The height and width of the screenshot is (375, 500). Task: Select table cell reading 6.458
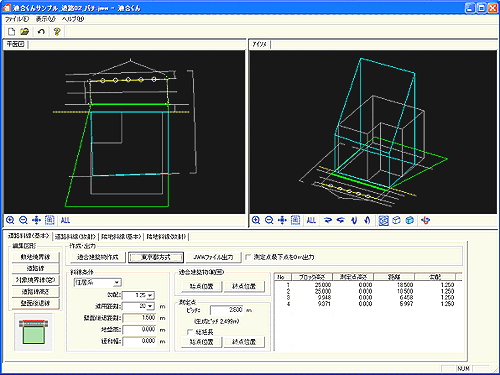coord(406,297)
